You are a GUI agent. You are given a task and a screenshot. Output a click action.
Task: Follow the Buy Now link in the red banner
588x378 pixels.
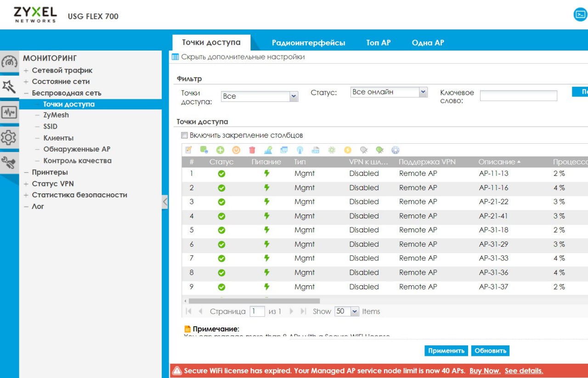[x=485, y=371]
